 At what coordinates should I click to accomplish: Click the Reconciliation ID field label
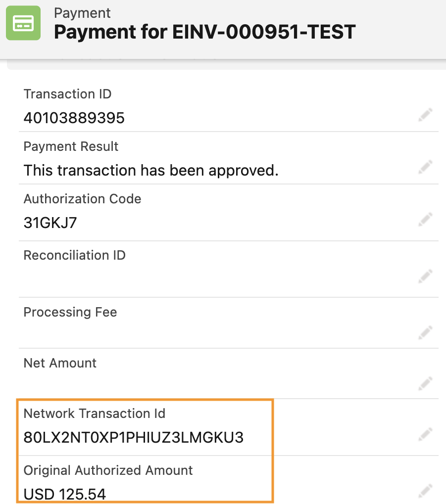[75, 255]
